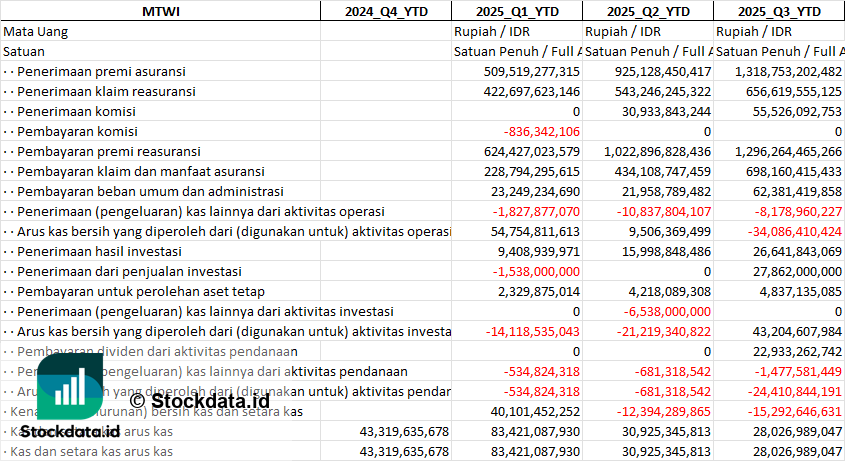Viewport: 845px width, 461px height.
Task: Select cell with value 30,933,843,244
Action: [648, 111]
